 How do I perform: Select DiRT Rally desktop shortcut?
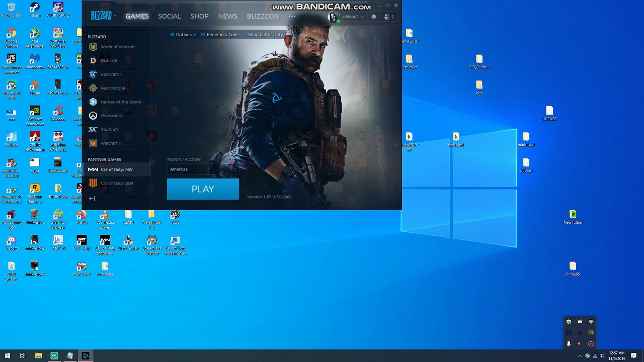(82, 243)
